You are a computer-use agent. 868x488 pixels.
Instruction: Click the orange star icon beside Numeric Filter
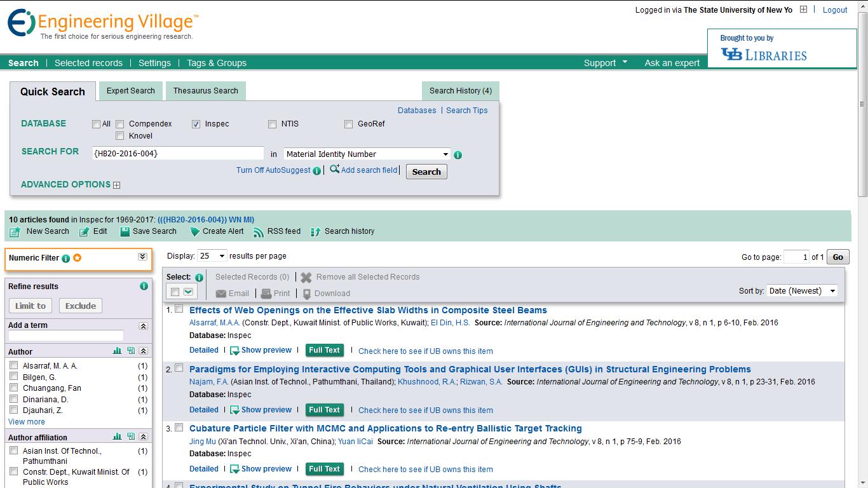coord(77,258)
